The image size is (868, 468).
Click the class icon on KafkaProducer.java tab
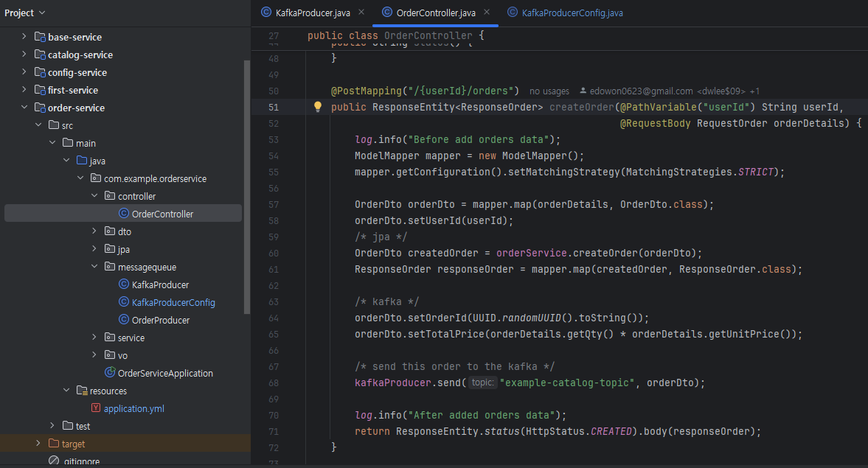[x=266, y=13]
